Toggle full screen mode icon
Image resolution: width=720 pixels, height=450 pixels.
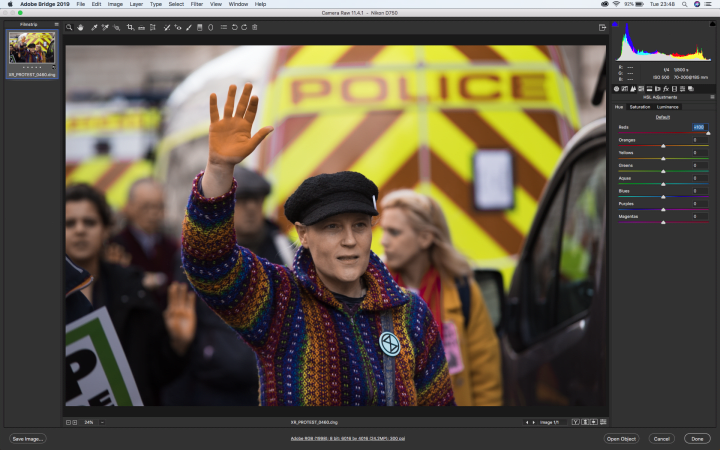(602, 28)
